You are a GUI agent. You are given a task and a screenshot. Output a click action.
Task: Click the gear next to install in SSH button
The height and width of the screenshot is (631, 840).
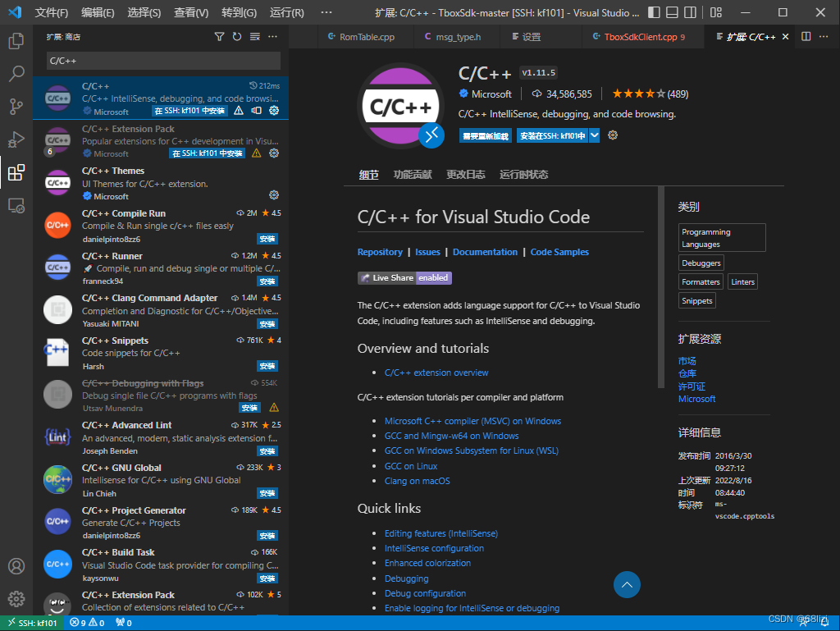613,135
